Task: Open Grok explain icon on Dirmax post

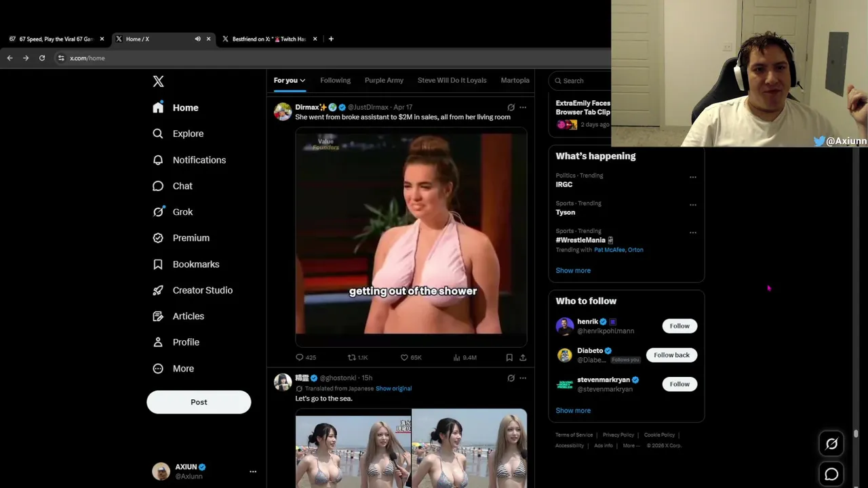Action: coord(511,107)
